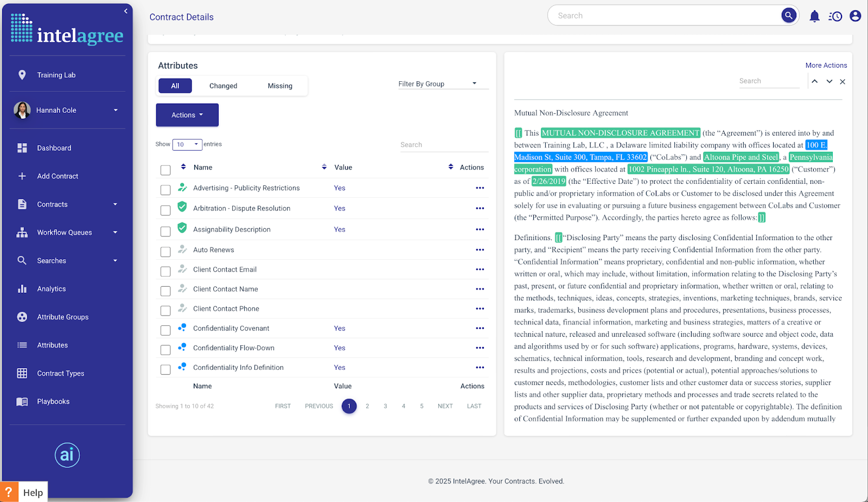Open row actions for Confidentiality Covenant
The height and width of the screenshot is (502, 868).
480,329
